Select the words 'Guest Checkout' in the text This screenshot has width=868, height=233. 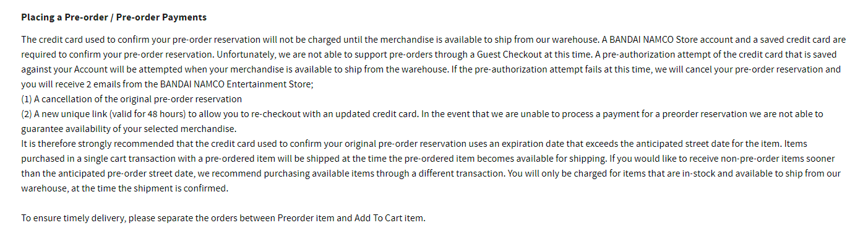point(494,55)
